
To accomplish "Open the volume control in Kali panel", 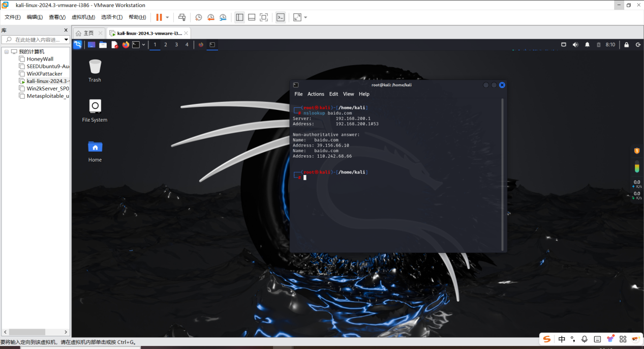I will 575,45.
